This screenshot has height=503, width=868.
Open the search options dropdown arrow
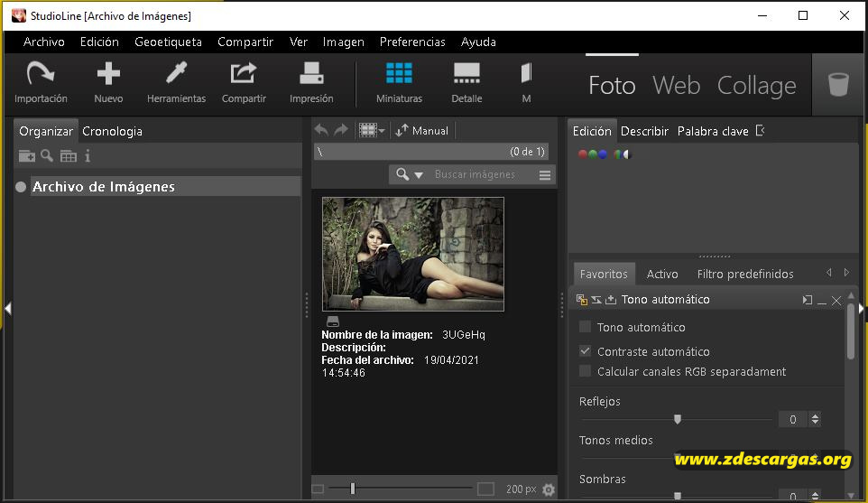(419, 175)
